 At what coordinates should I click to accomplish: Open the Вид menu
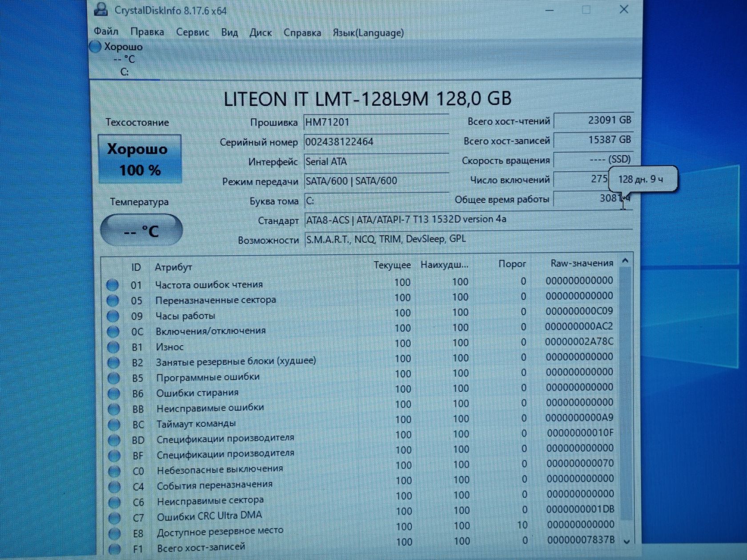pos(229,32)
